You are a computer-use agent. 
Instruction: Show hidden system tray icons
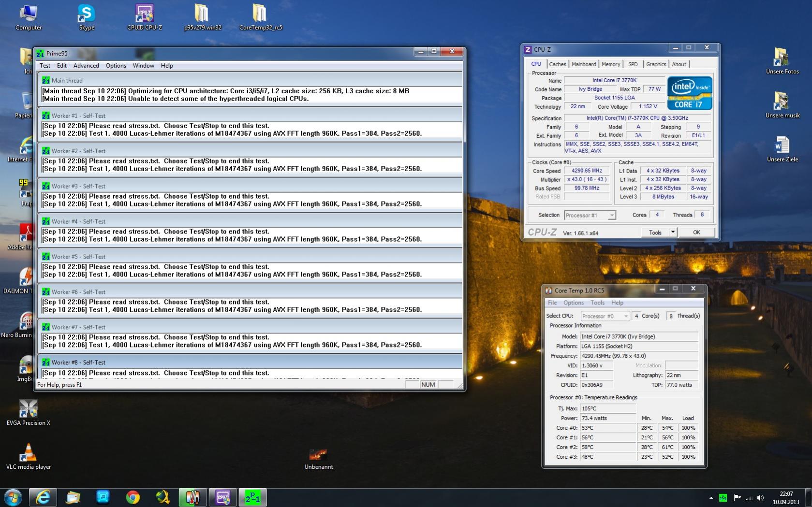[x=711, y=498]
